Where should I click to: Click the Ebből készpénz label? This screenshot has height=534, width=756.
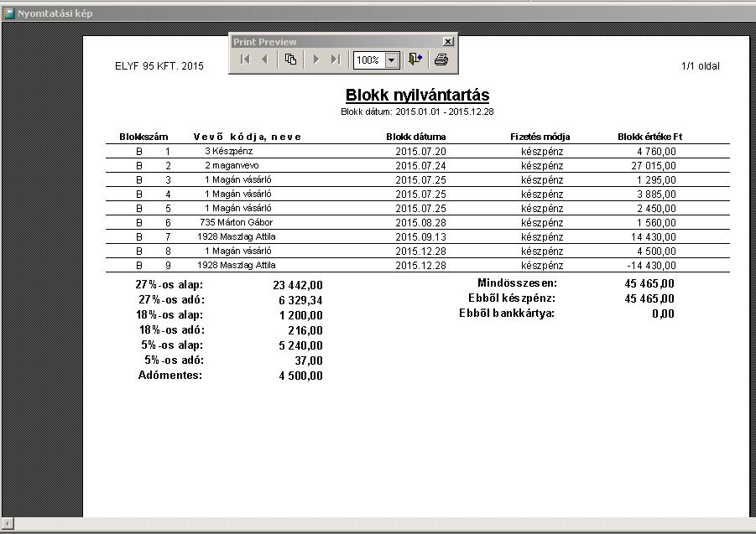tap(512, 298)
